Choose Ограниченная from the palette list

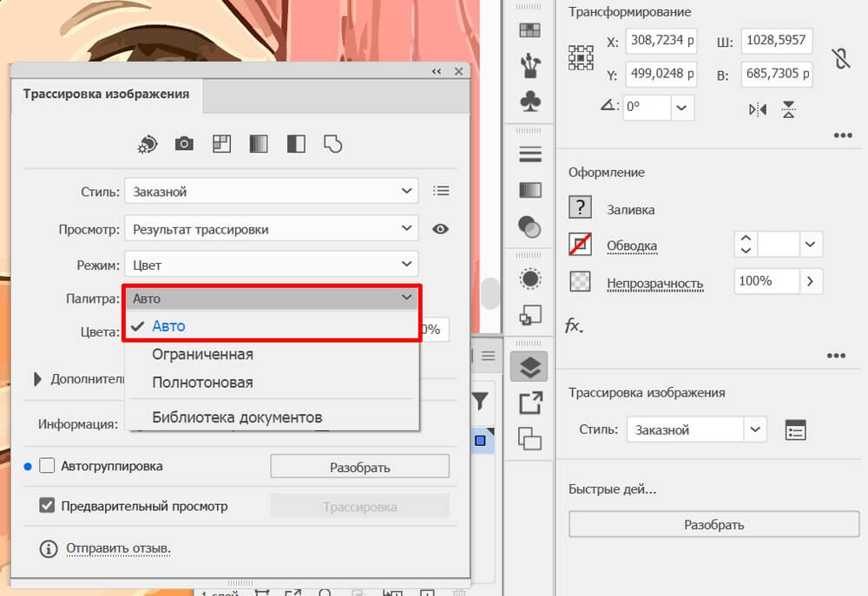(x=202, y=354)
